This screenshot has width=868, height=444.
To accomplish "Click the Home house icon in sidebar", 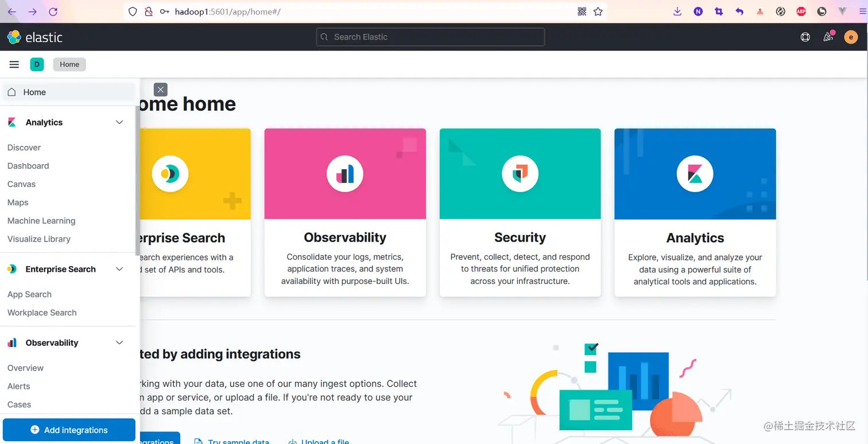I will [11, 92].
